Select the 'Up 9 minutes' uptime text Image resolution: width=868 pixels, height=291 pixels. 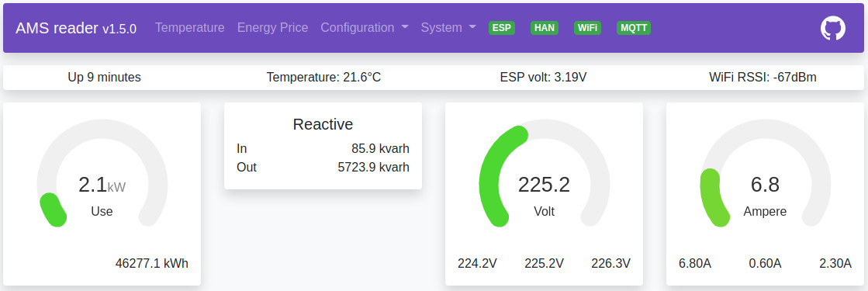coord(104,78)
